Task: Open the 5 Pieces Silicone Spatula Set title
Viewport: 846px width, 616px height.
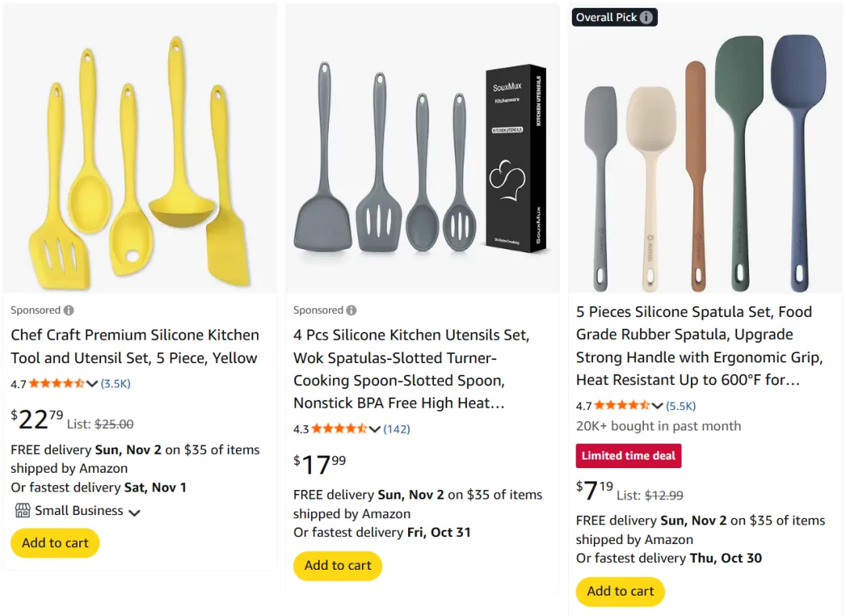Action: 699,346
